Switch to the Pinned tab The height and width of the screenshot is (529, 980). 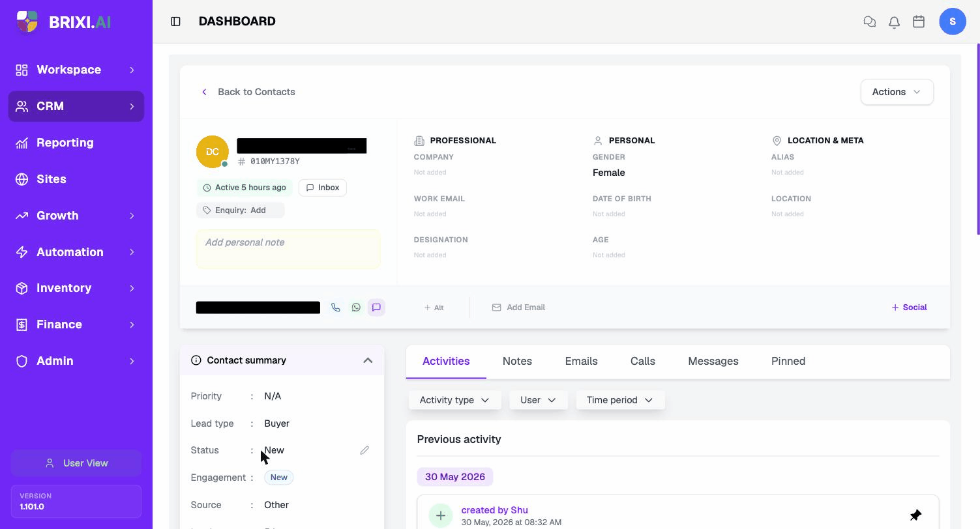tap(788, 361)
